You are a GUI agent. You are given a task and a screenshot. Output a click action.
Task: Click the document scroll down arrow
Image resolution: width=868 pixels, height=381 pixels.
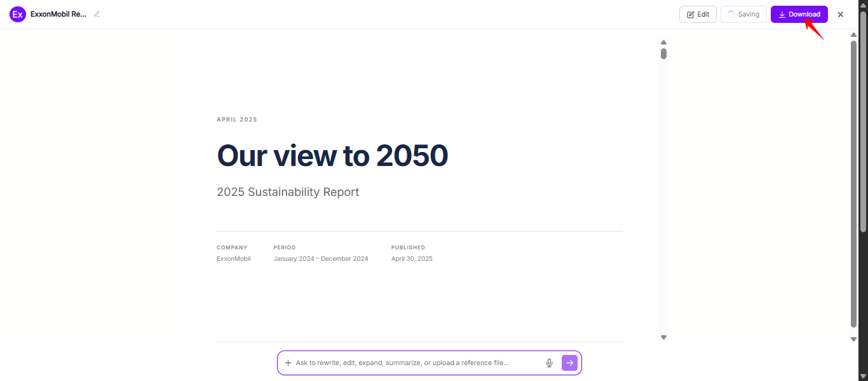click(663, 337)
